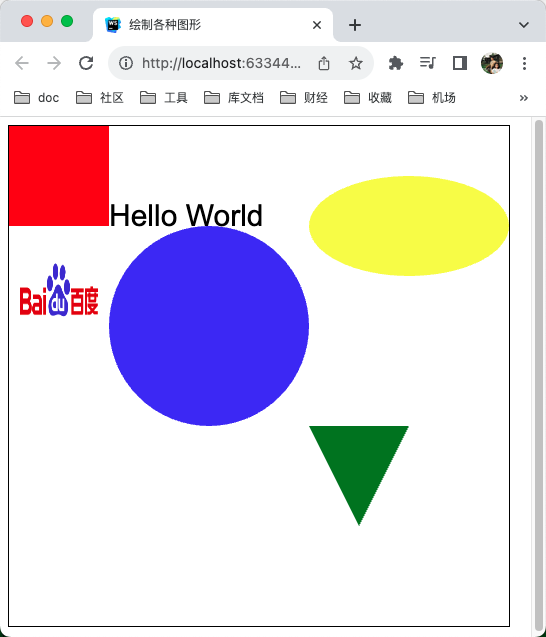The width and height of the screenshot is (546, 637).
Task: Click the vertical page scrollbar
Action: tap(539, 376)
